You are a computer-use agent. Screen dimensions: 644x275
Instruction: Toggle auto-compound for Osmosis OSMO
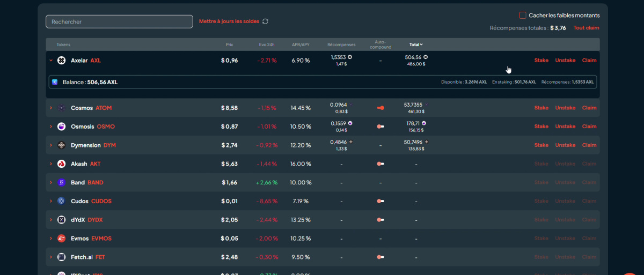pos(380,127)
